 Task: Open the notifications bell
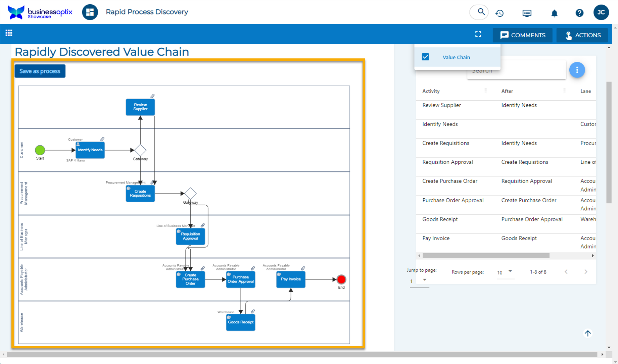[x=554, y=13]
